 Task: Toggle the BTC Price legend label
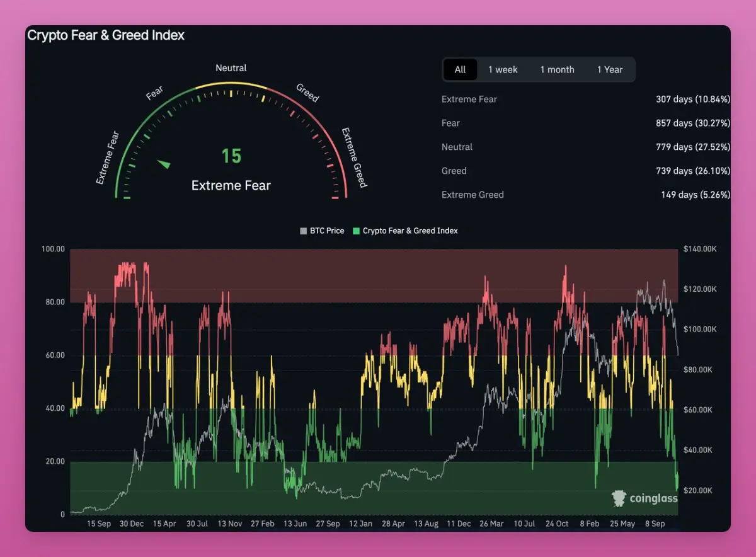[x=327, y=231]
